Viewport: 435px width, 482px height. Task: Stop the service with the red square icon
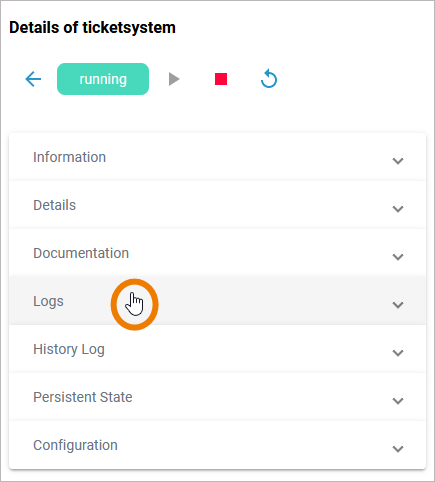point(221,79)
